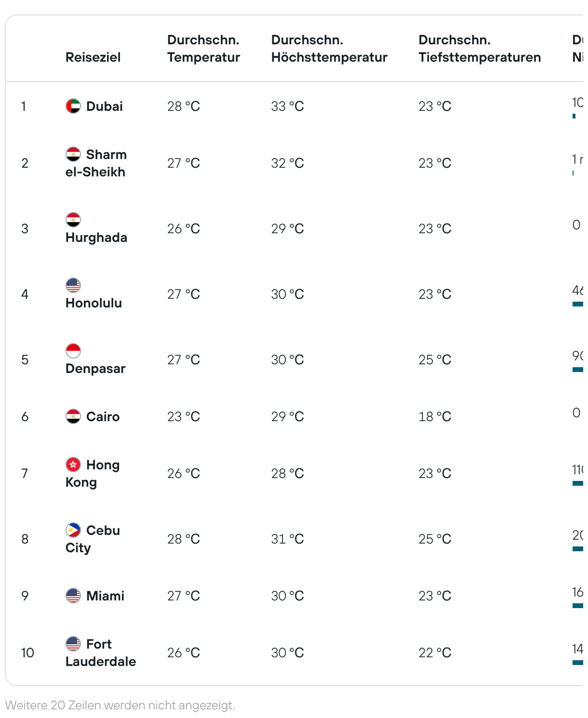Sort by Durchschn. Tiefsttemperaturen header
Screen dimensions: 588x718
(480, 49)
